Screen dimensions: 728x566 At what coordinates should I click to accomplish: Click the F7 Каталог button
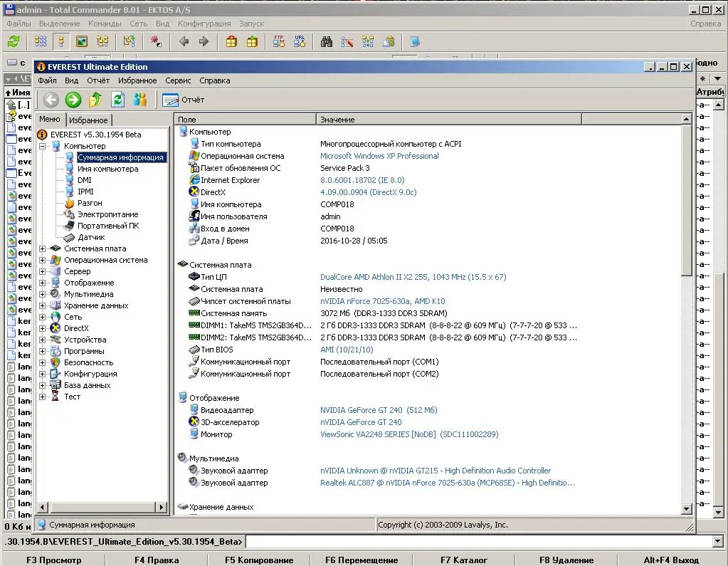tap(464, 560)
